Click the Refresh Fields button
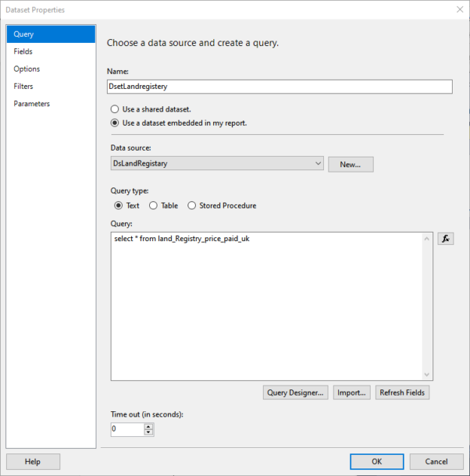This screenshot has width=470, height=476. 402,392
